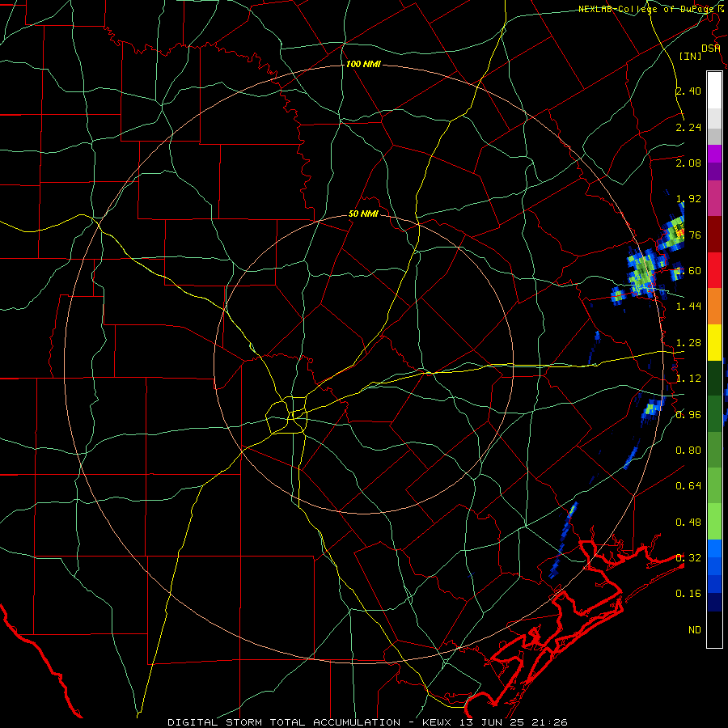Click the 1.60 legend value

tap(688, 271)
